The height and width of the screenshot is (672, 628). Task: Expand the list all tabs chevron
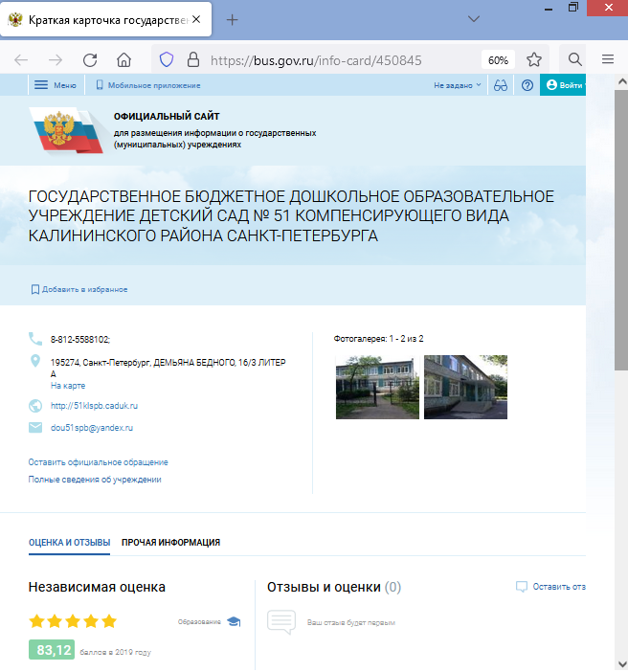click(474, 19)
